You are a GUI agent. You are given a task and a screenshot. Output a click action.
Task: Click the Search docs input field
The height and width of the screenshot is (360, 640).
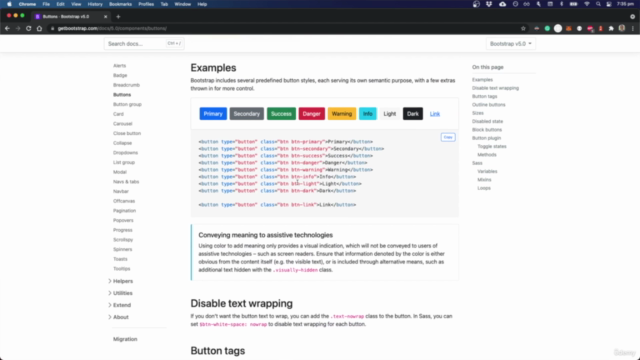pyautogui.click(x=144, y=44)
